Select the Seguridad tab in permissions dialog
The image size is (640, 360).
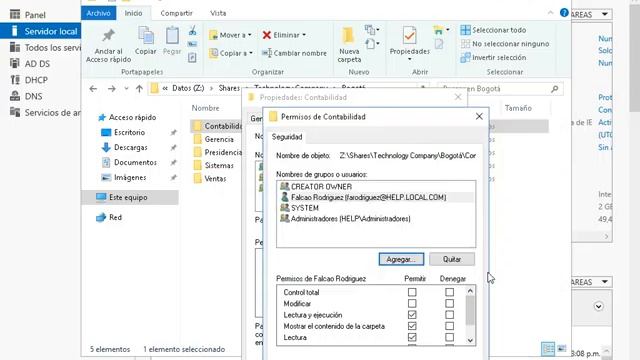[x=287, y=137]
